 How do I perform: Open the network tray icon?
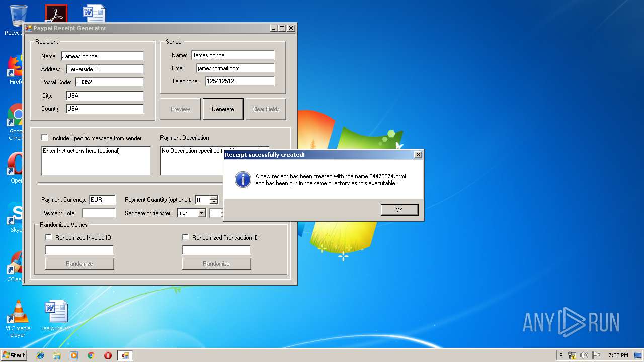pos(572,355)
